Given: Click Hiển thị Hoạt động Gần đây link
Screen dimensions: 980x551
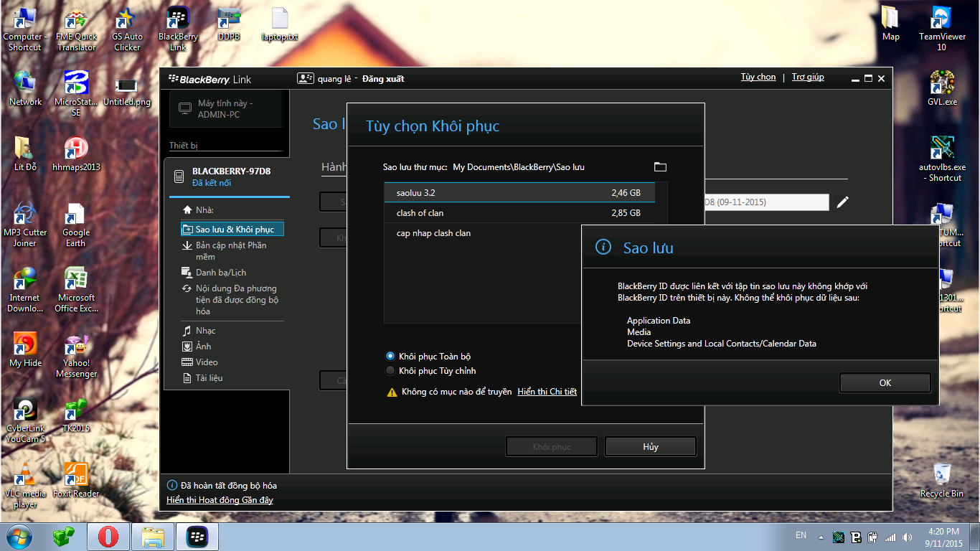Looking at the screenshot, I should point(220,500).
